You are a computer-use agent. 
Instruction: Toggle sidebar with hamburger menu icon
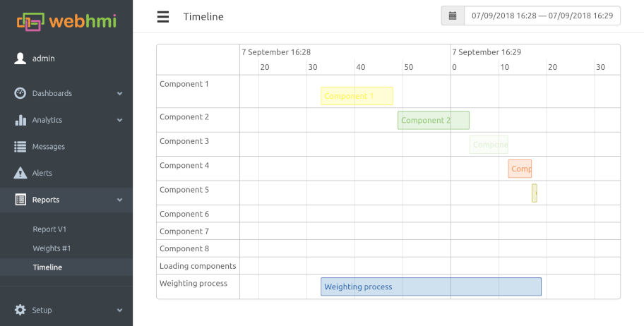pyautogui.click(x=163, y=16)
